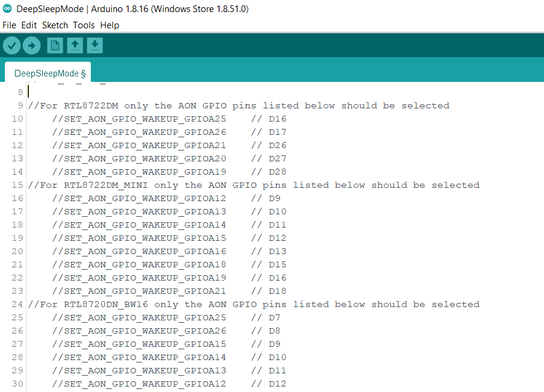Click GPIOA12 D12 comment on line 30
Image resolution: width=544 pixels, height=392 pixels.
(x=169, y=384)
